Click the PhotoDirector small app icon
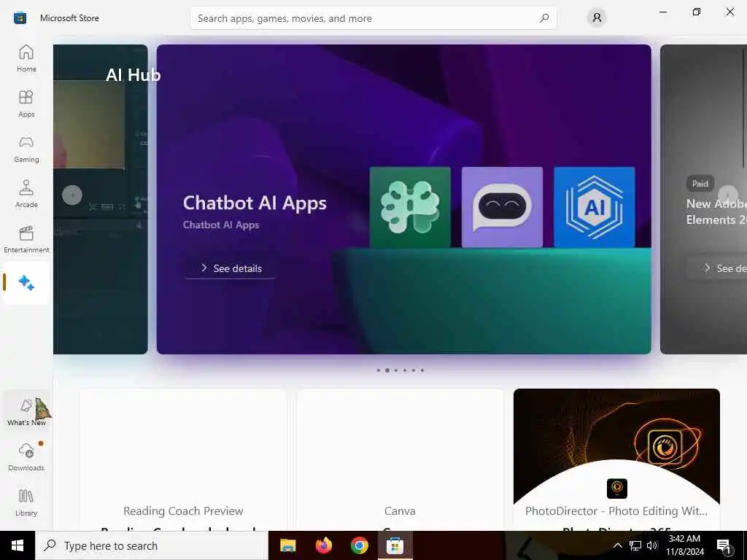This screenshot has height=560, width=747. pyautogui.click(x=617, y=489)
